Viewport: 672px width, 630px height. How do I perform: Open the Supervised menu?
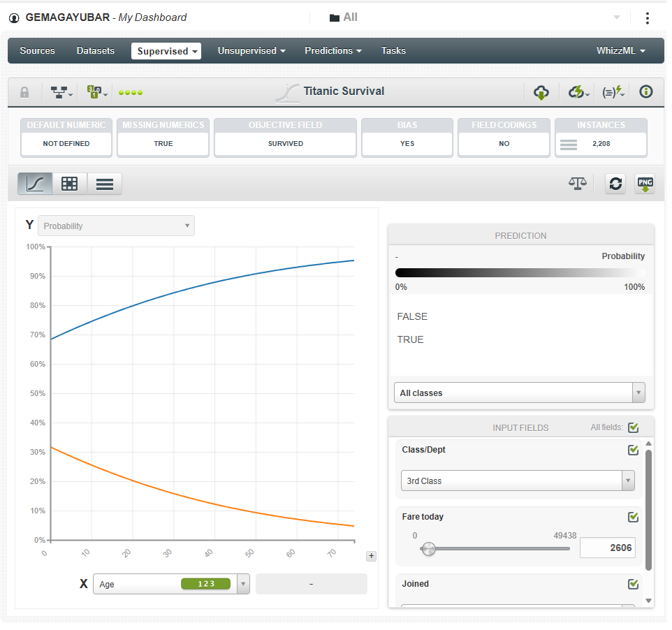click(166, 51)
